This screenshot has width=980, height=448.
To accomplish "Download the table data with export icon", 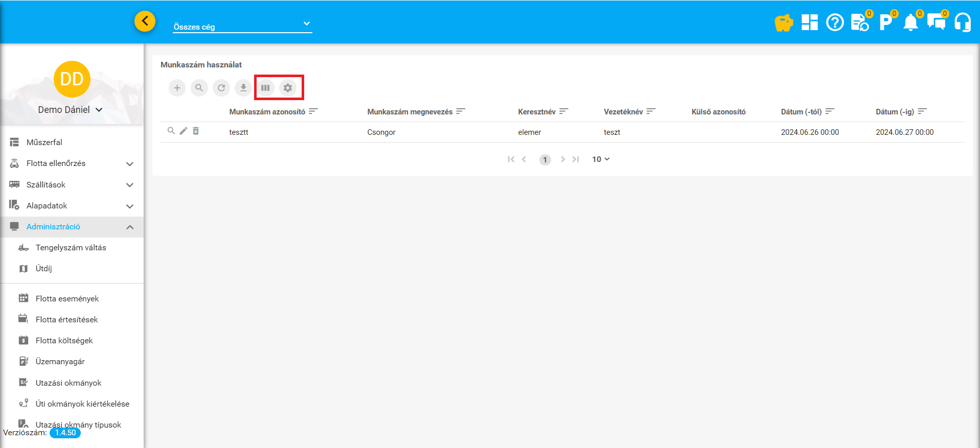I will [243, 88].
